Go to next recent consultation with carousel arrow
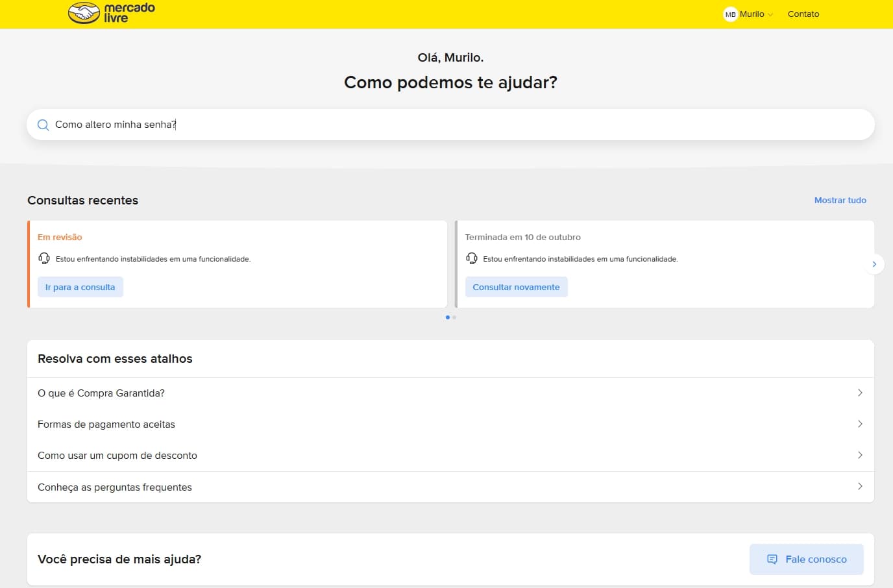Image resolution: width=893 pixels, height=588 pixels. pos(874,264)
